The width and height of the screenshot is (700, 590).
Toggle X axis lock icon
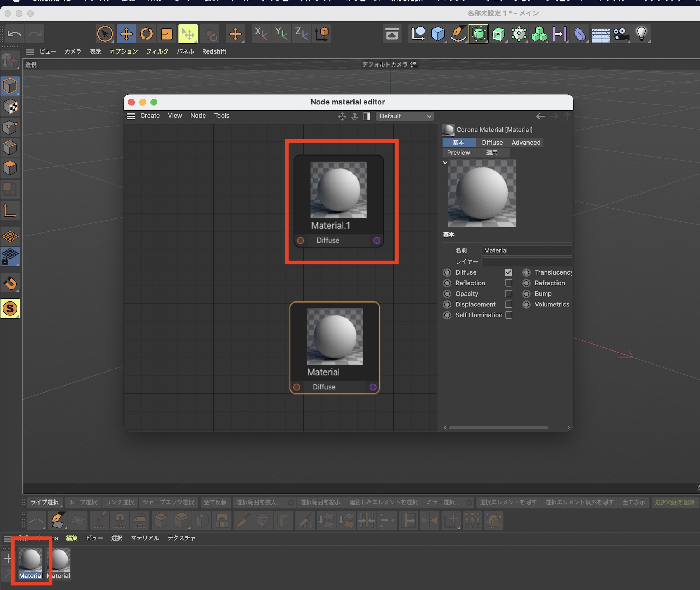click(x=261, y=34)
